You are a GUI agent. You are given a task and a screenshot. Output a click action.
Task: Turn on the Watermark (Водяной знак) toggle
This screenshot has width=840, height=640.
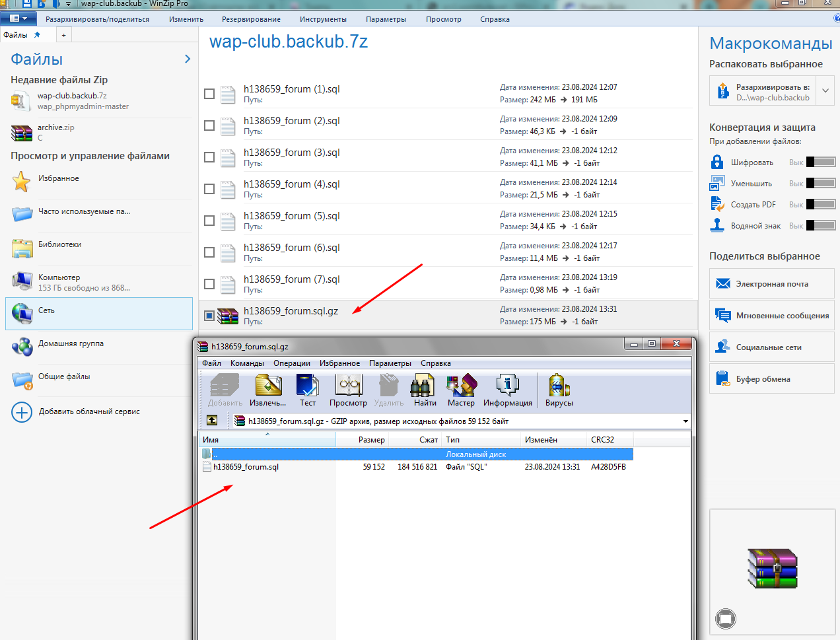point(821,226)
